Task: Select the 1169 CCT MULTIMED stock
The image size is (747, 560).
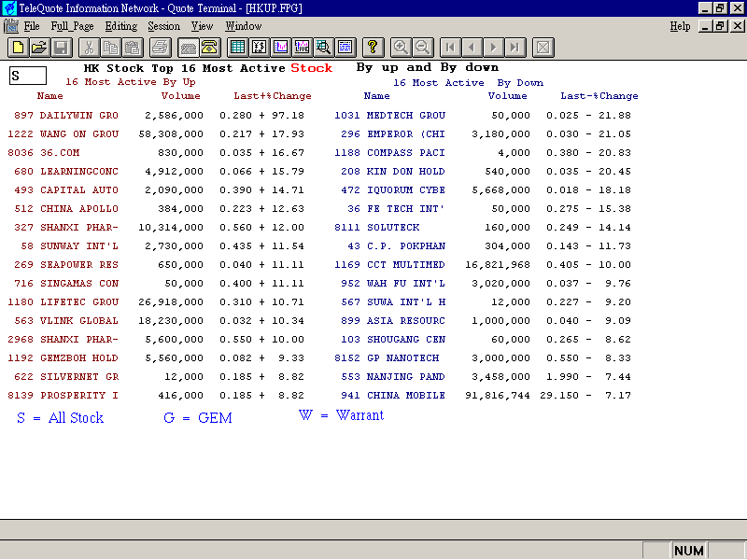Action: pyautogui.click(x=483, y=264)
